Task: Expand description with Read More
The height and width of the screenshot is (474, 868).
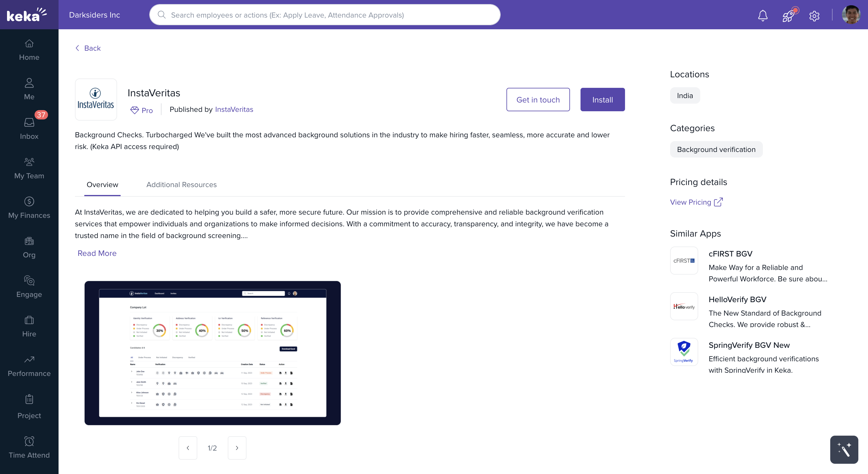Action: coord(97,253)
